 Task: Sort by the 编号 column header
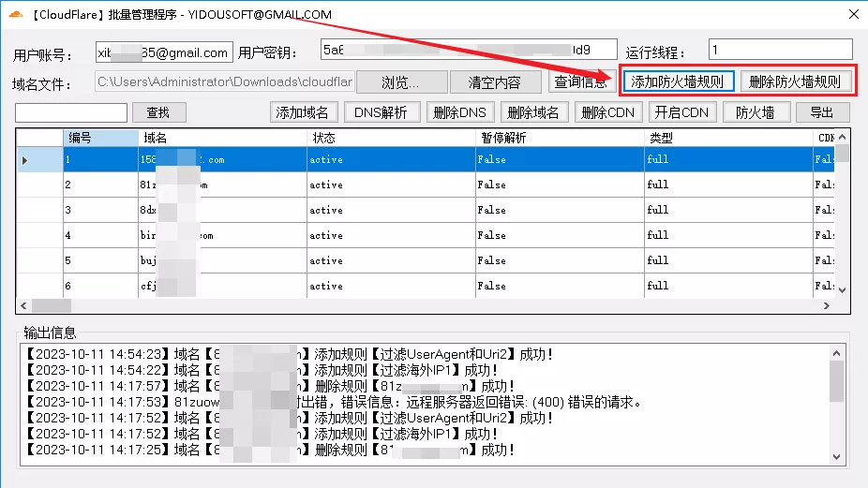[x=100, y=138]
